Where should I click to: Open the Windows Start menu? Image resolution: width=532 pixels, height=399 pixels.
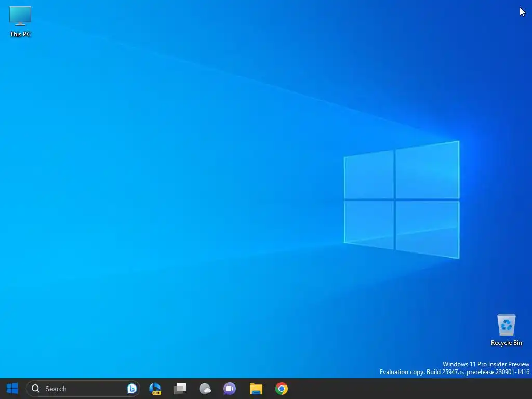[x=12, y=389]
